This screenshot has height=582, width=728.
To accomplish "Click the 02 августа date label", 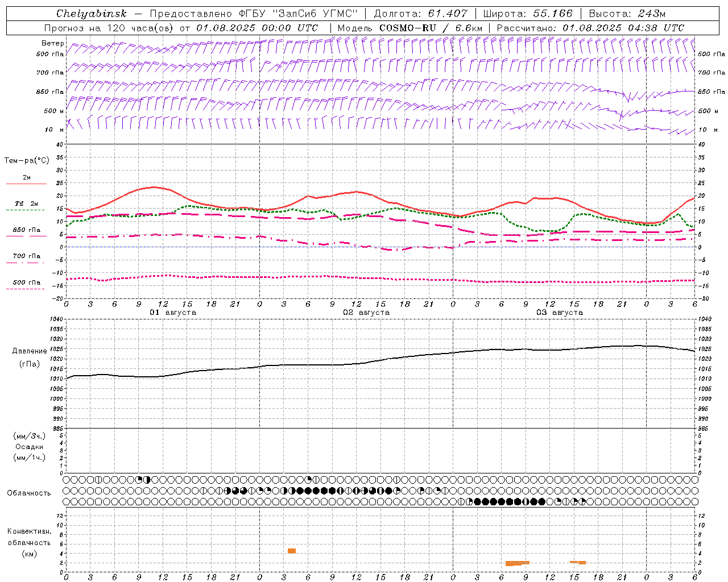I will pyautogui.click(x=366, y=313).
